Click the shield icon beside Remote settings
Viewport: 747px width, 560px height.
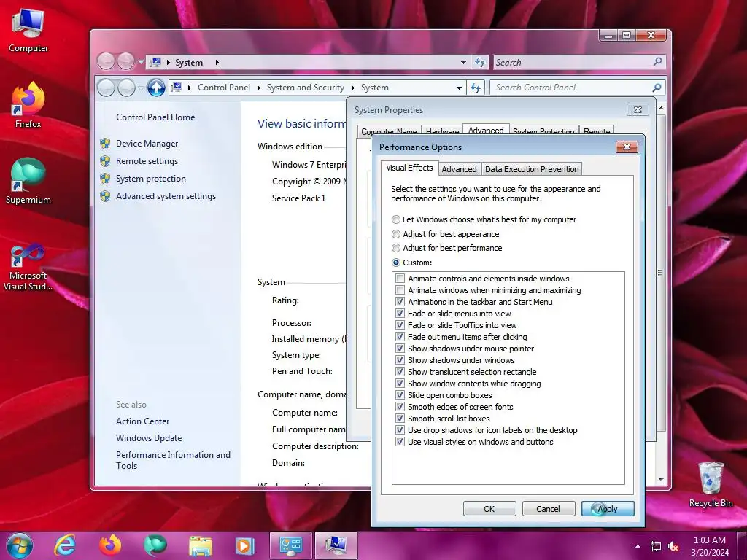coord(105,161)
